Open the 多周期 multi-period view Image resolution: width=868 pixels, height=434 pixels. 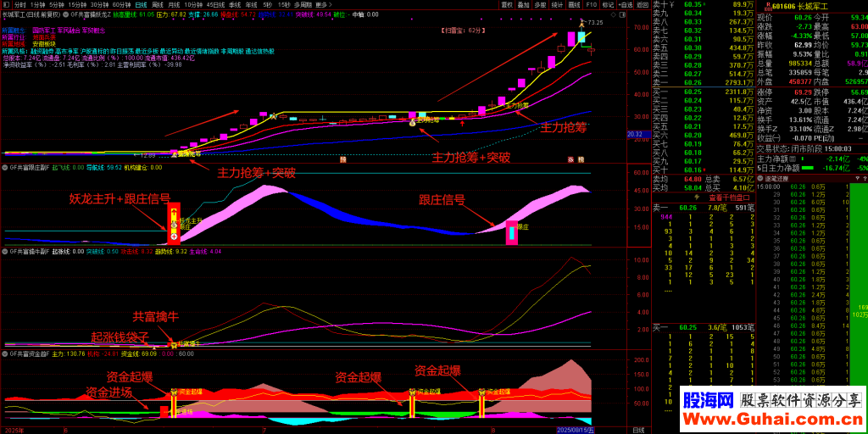click(x=301, y=4)
